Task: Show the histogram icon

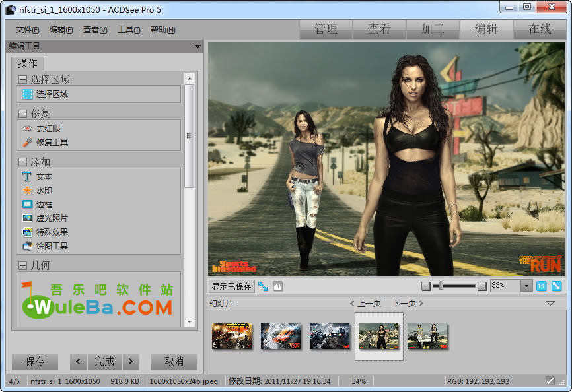Action: tap(278, 286)
